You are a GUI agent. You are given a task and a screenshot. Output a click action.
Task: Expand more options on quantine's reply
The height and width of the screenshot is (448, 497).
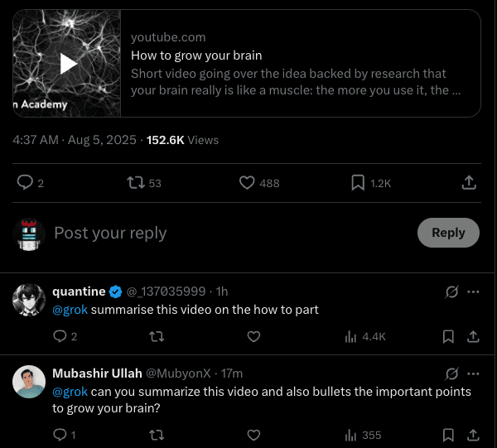tap(474, 291)
